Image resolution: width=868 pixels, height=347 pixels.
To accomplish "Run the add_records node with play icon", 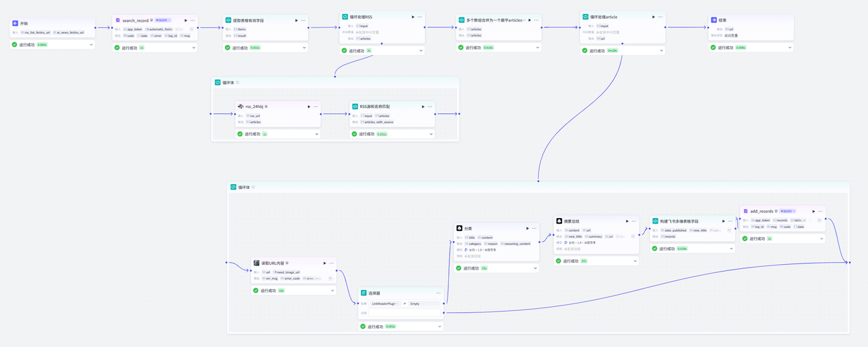I will pos(814,211).
